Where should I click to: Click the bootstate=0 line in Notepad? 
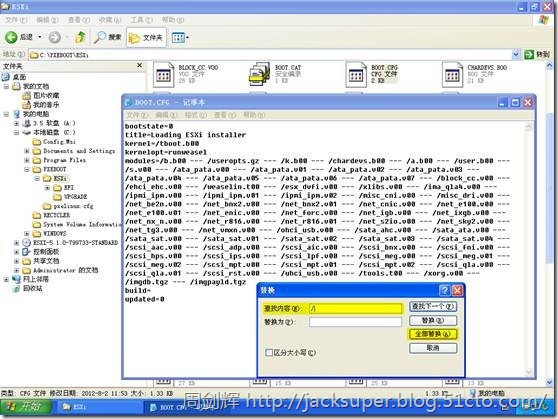click(149, 126)
